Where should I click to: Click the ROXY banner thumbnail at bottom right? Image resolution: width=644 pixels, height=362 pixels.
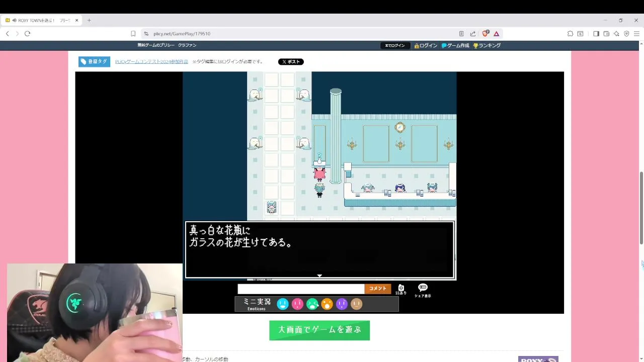coord(538,359)
